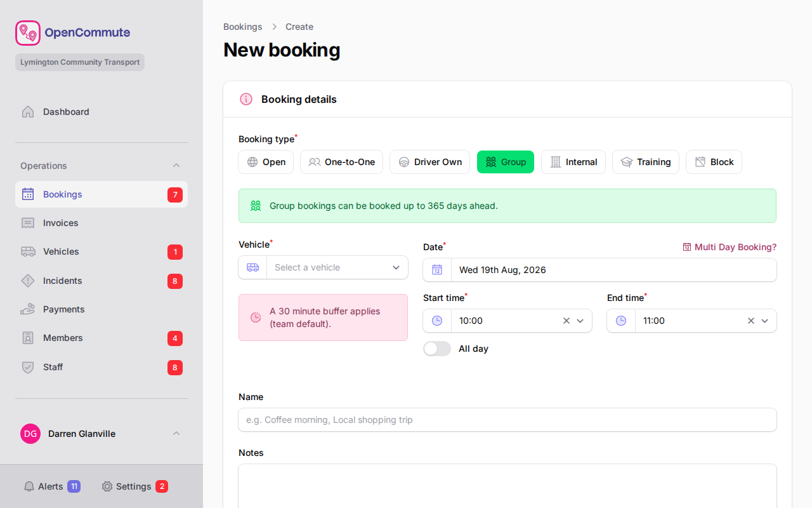The width and height of the screenshot is (812, 508).
Task: Click the Date field showing Wed 19th Aug, 2026
Action: point(599,270)
